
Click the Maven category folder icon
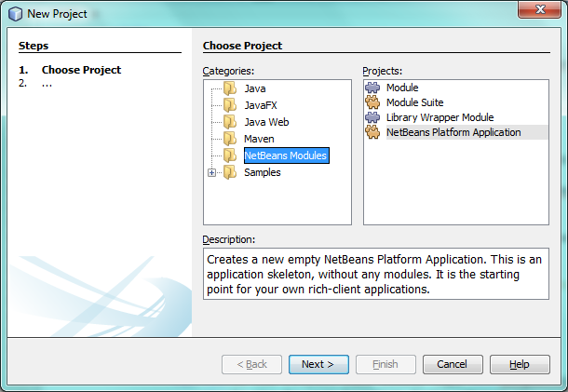point(230,139)
